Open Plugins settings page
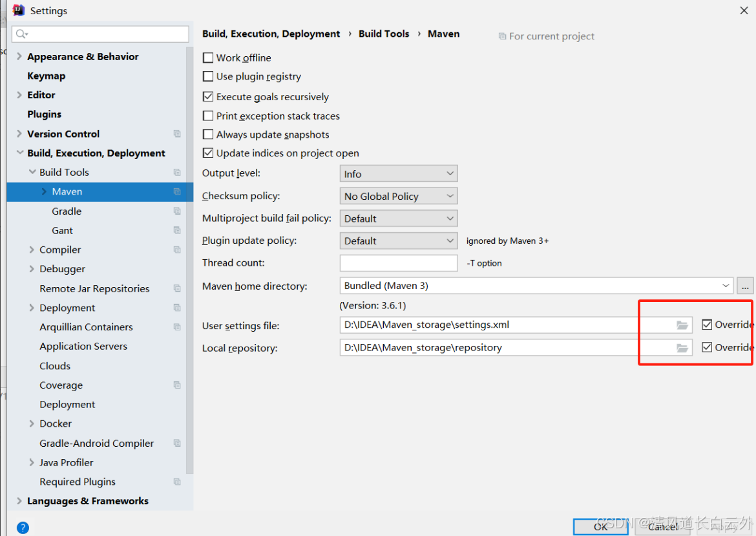 tap(45, 114)
